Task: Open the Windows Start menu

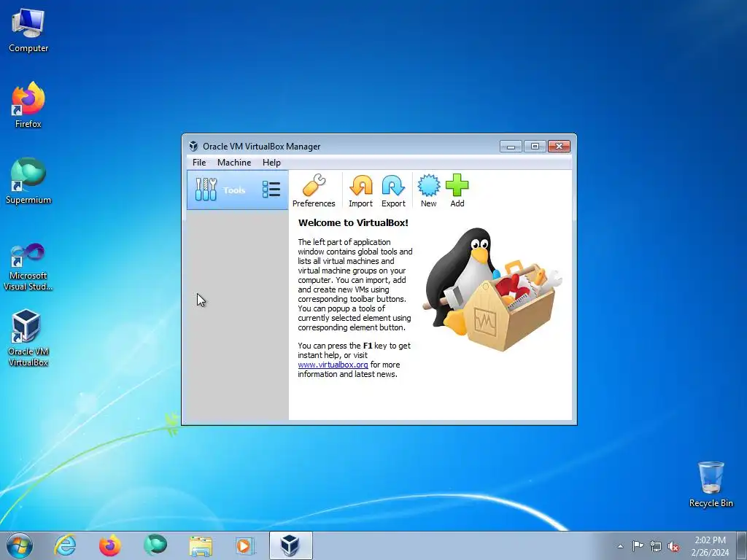Action: 20,545
